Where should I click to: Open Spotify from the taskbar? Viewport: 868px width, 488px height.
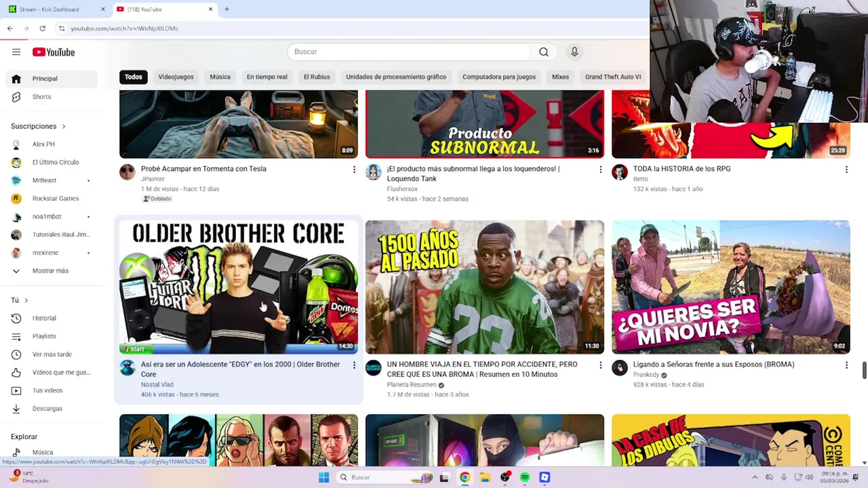[524, 477]
